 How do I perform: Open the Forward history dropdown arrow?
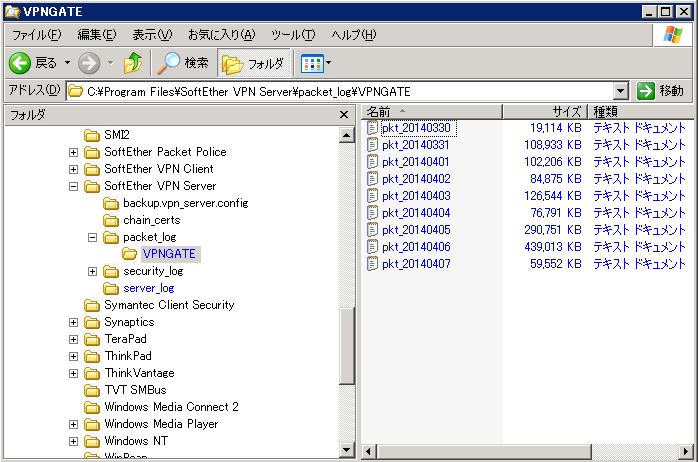[x=110, y=63]
